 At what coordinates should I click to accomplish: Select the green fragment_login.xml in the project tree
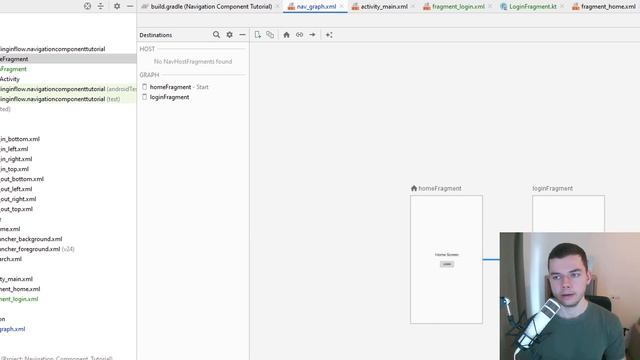[19, 299]
